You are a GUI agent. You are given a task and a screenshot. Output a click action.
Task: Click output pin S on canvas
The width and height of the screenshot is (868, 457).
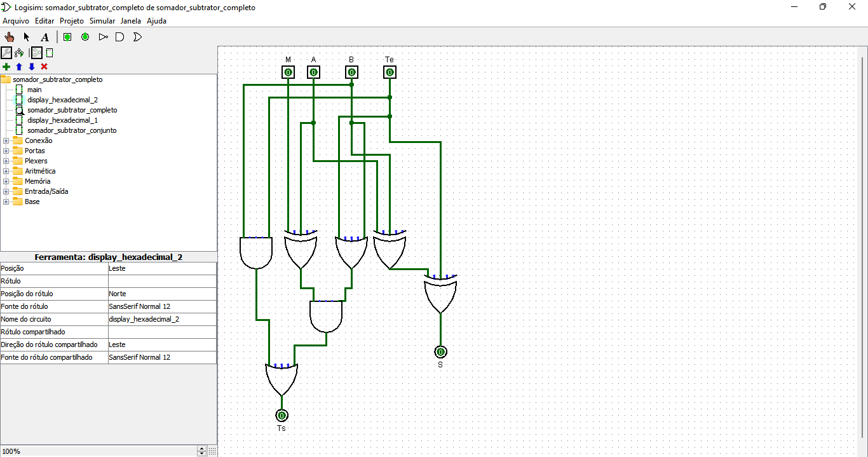pyautogui.click(x=440, y=351)
